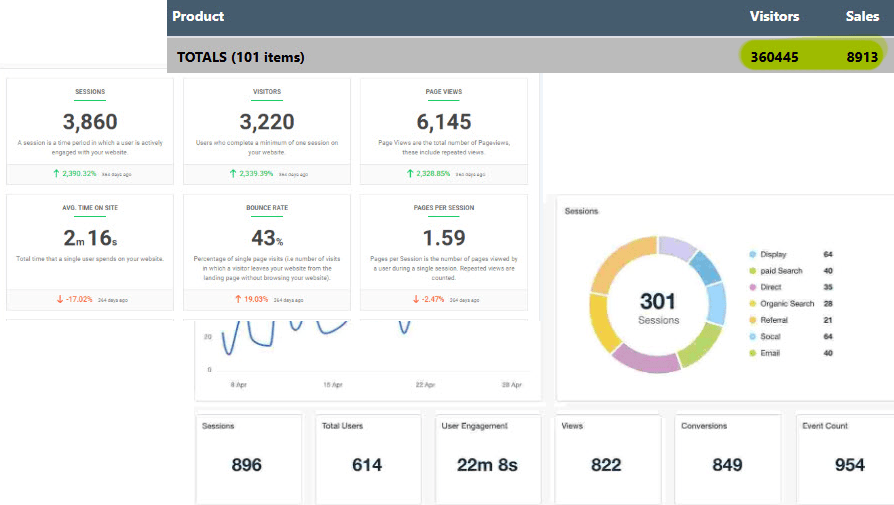The width and height of the screenshot is (894, 505).
Task: Click the Display legend color dot
Action: point(752,255)
